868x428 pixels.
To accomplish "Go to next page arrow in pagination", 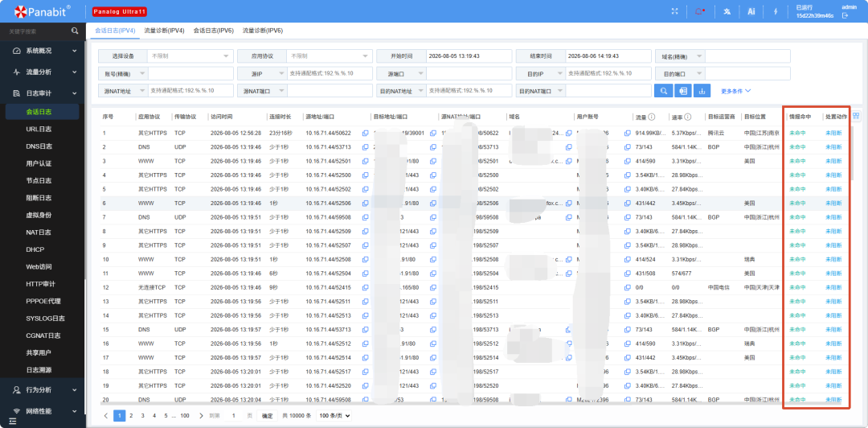I will click(201, 415).
